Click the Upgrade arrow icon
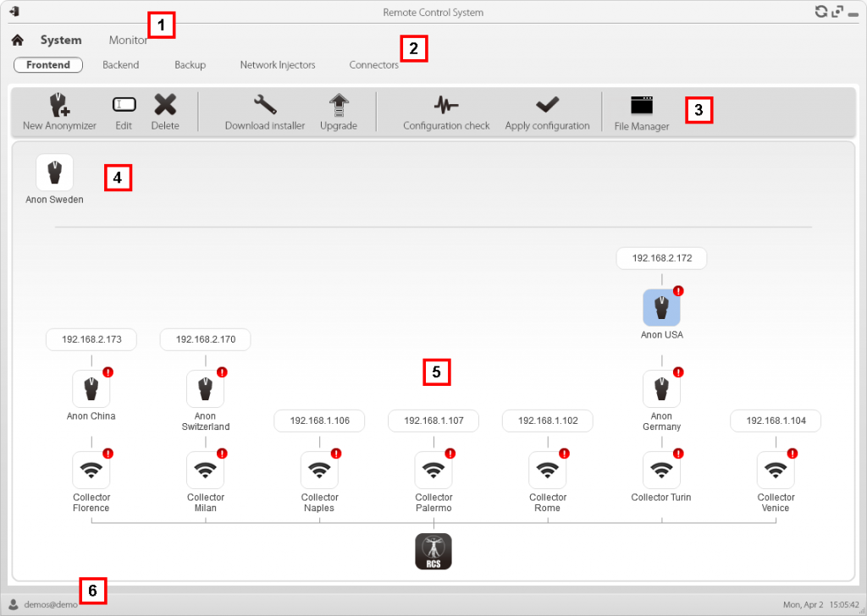The width and height of the screenshot is (867, 616). [339, 105]
